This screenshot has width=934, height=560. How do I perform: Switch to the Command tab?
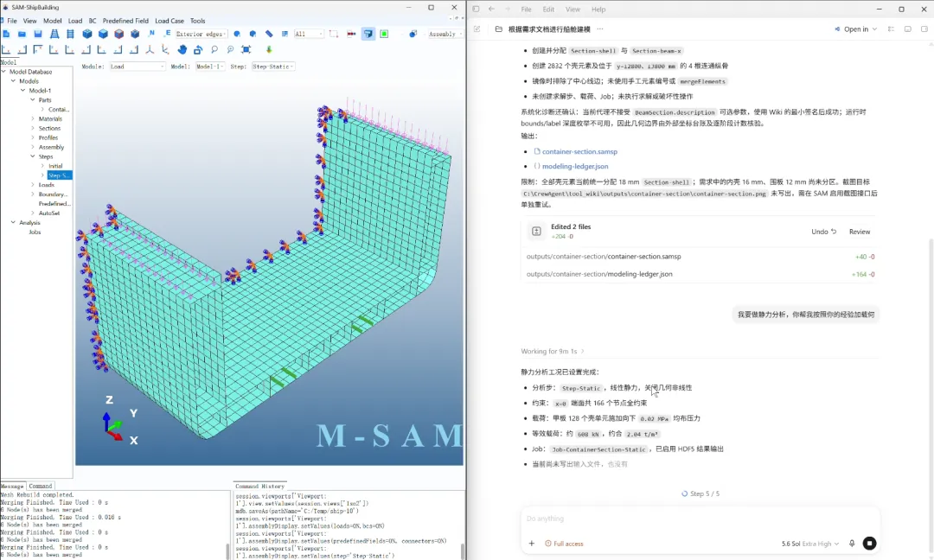click(x=41, y=487)
